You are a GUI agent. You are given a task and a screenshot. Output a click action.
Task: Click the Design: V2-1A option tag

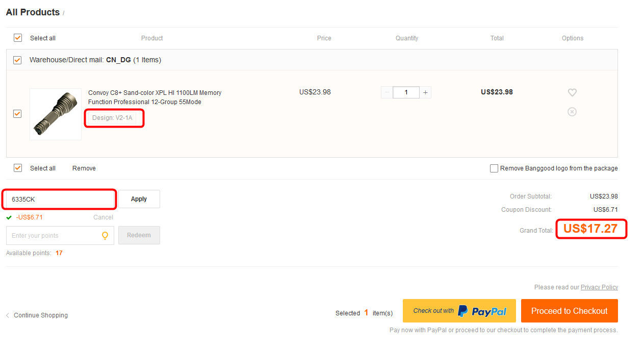coord(112,118)
